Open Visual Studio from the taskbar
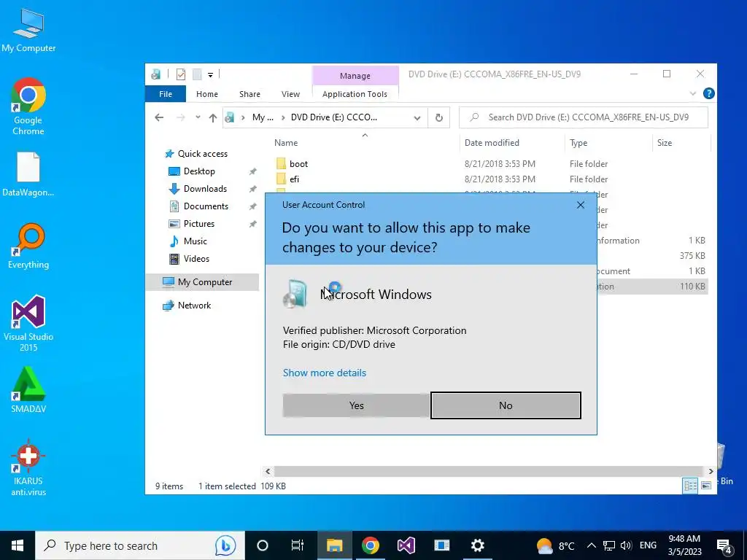747x560 pixels. 406,545
